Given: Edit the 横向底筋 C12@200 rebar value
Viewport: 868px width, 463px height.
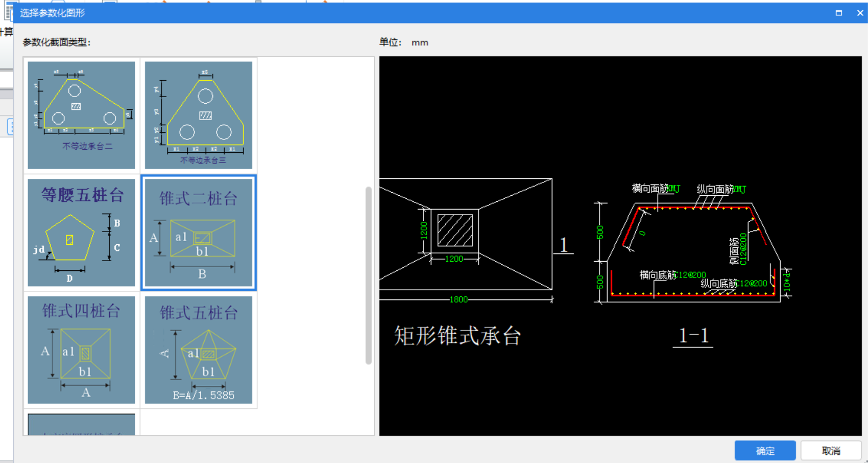Looking at the screenshot, I should (x=691, y=275).
